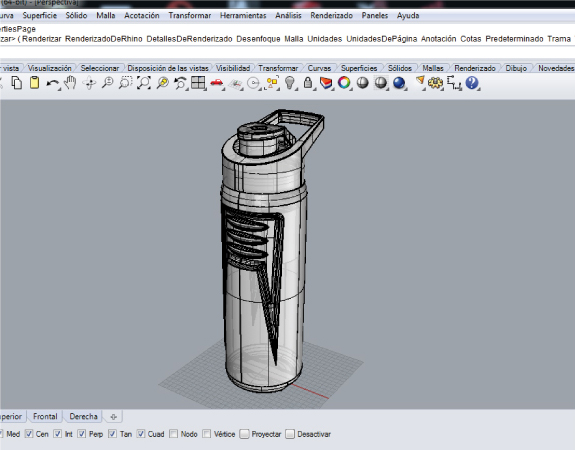Toggle the Med object snap checkbox

[x=1, y=434]
